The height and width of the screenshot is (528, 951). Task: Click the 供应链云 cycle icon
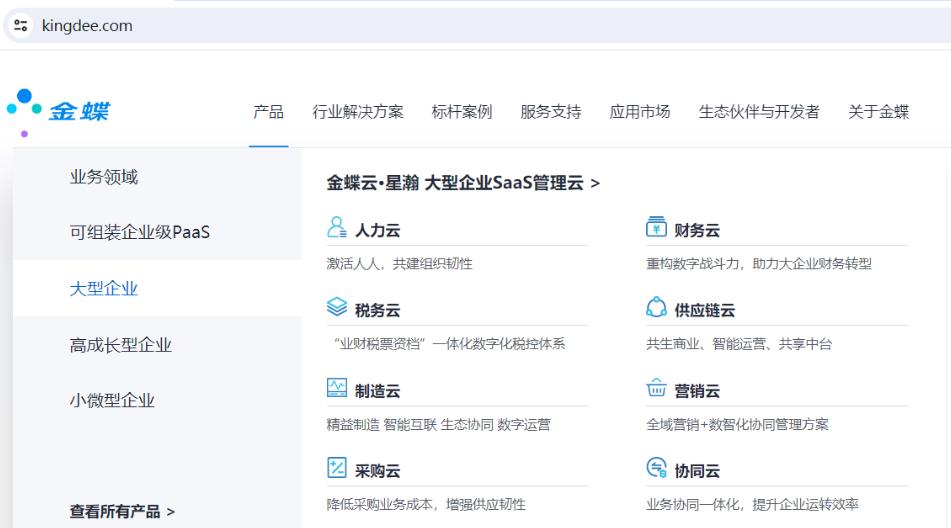click(x=656, y=307)
